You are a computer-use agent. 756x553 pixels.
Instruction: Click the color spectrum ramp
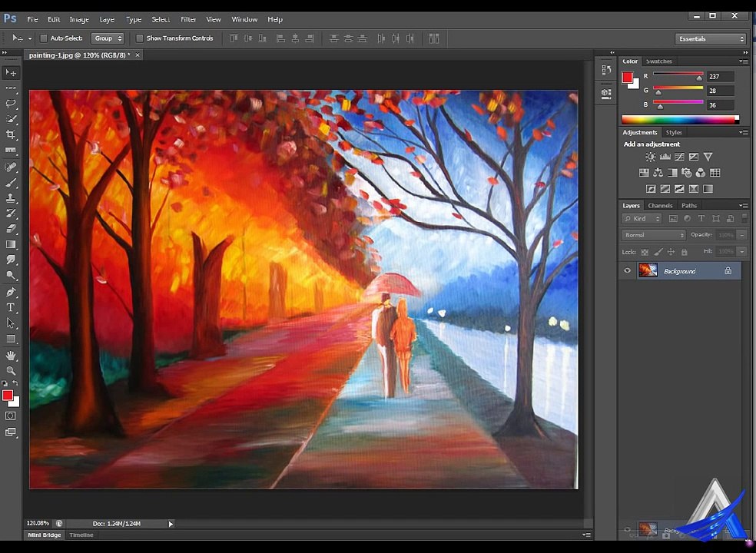click(680, 120)
